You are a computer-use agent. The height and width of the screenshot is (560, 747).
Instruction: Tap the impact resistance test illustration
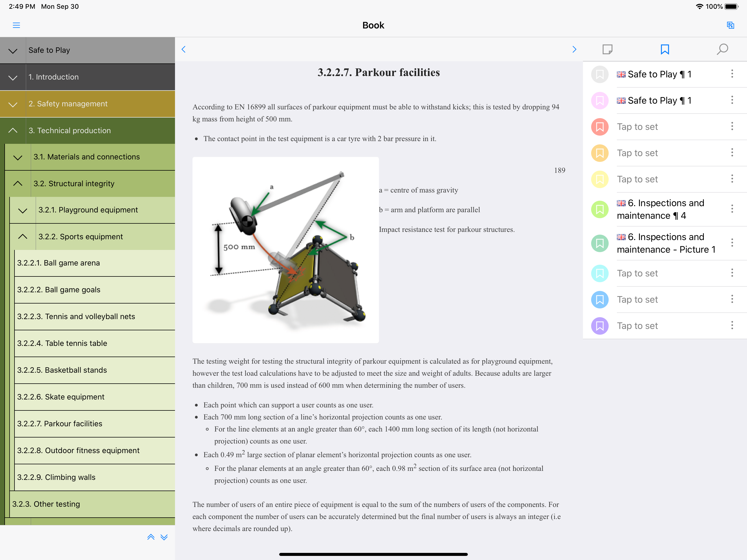[x=286, y=250]
